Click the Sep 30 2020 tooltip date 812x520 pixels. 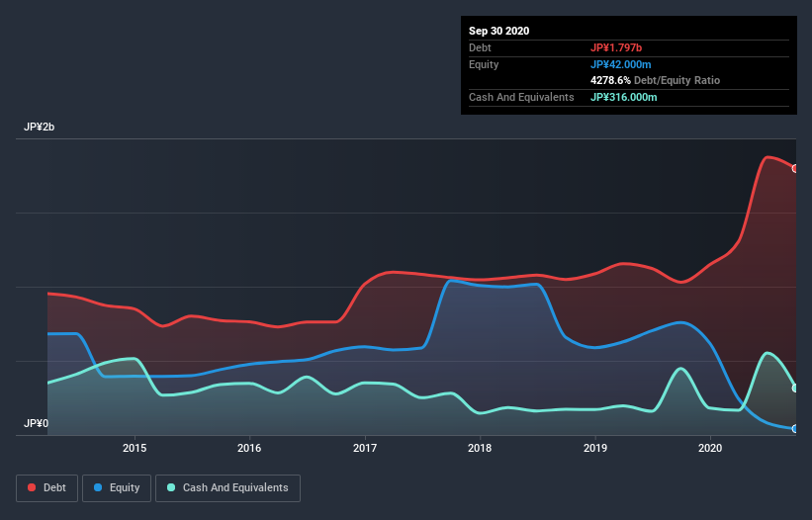[498, 31]
